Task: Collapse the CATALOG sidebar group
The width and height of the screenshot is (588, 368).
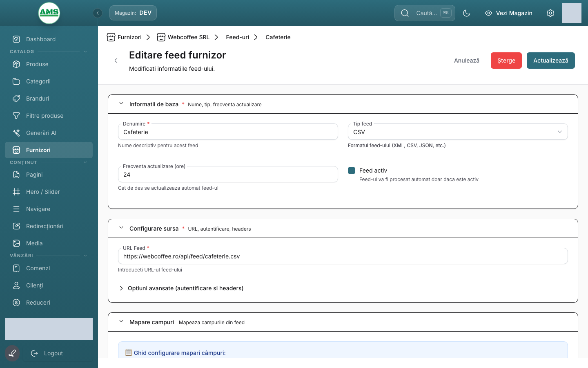Action: point(85,52)
